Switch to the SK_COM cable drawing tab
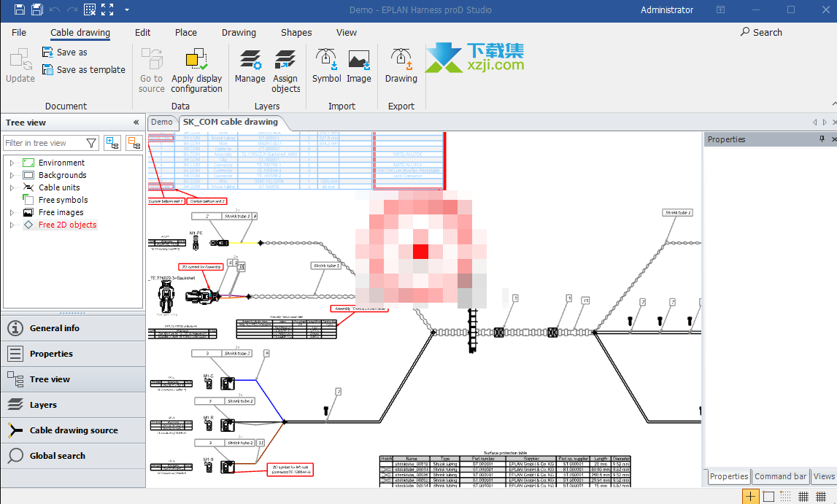 [231, 122]
